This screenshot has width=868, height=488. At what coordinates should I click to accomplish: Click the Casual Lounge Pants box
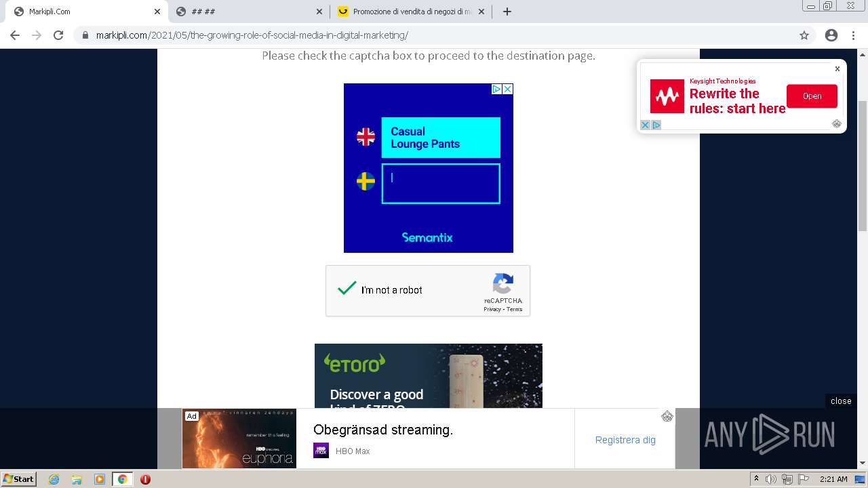tap(441, 138)
